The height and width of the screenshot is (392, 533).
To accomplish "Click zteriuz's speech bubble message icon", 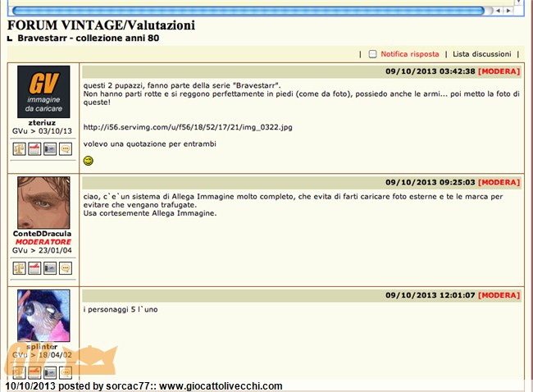I will (x=66, y=149).
